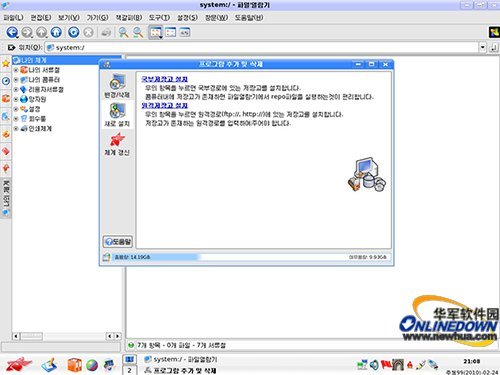Open the 창문(W) menu
500x375 pixels.
coord(216,18)
